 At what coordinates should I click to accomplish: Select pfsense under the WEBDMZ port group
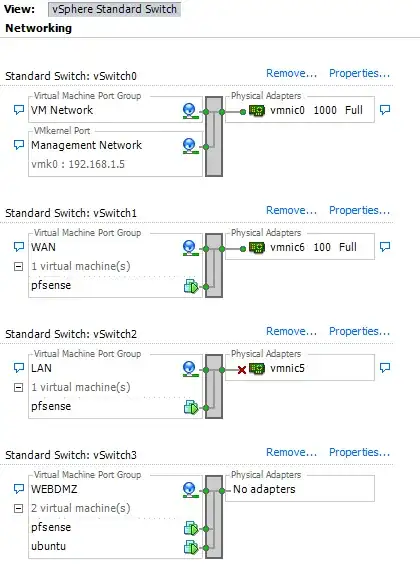pyautogui.click(x=51, y=527)
